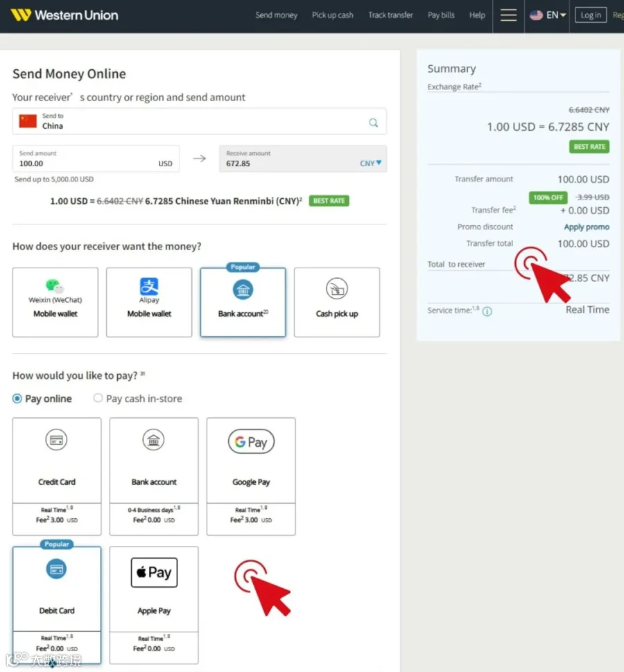Viewport: 624px width, 672px height.
Task: Click the arrow between send and receive amounts
Action: pyautogui.click(x=200, y=159)
